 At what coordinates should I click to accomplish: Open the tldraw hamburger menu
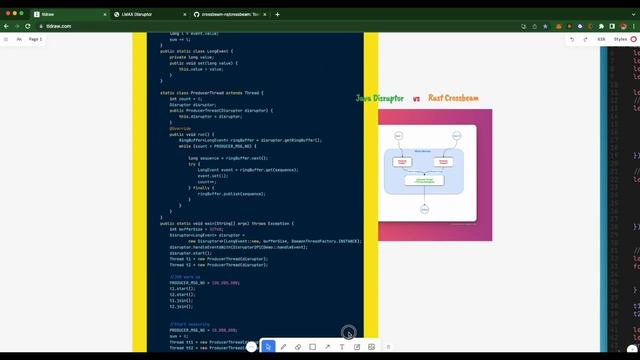(x=6, y=39)
